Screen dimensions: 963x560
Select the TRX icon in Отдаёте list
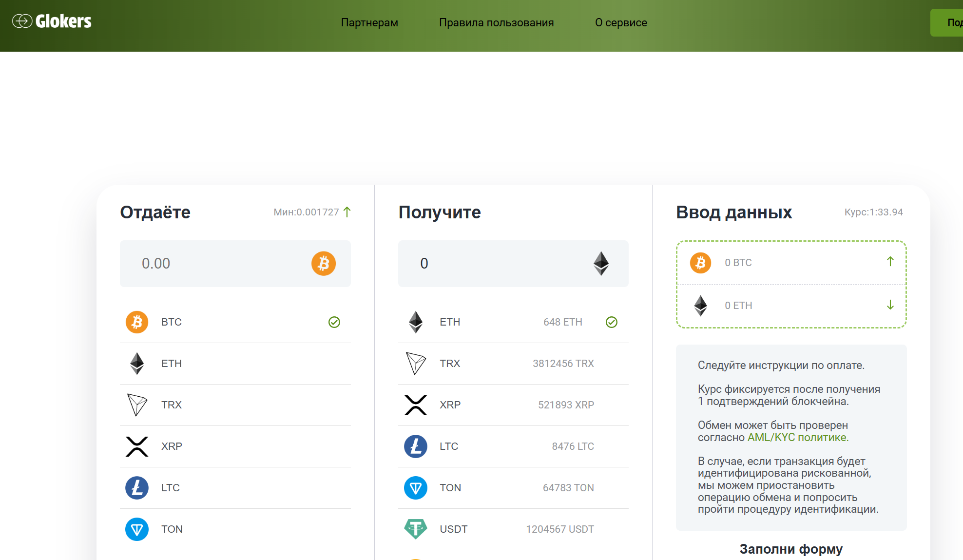137,405
